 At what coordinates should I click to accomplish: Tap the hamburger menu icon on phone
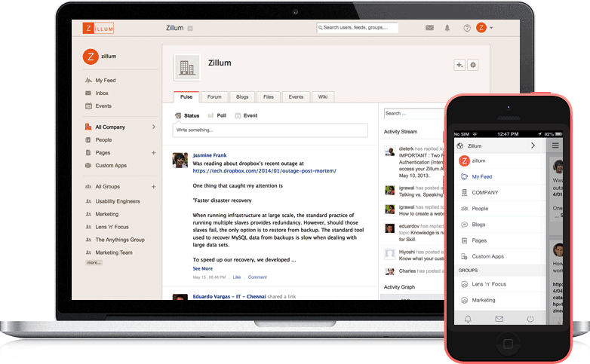[555, 145]
